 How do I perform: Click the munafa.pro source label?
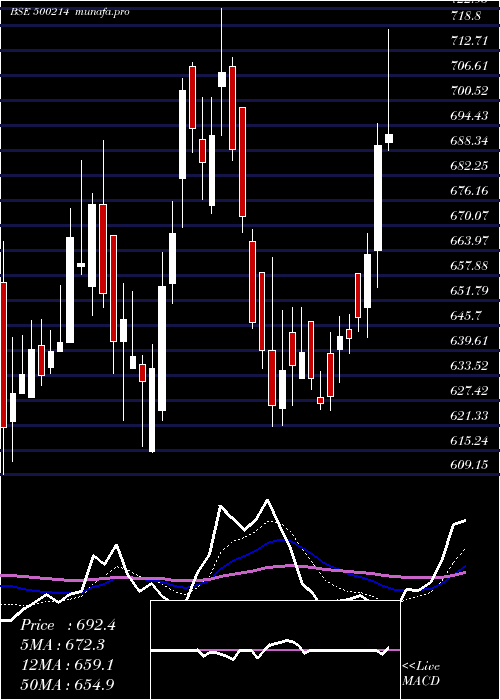point(103,12)
